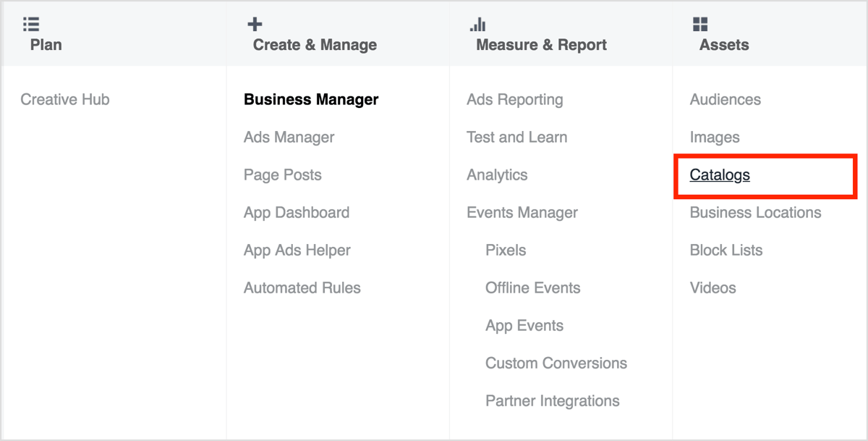Screen dimensions: 868x441
Task: Select App Events
Action: 524,326
